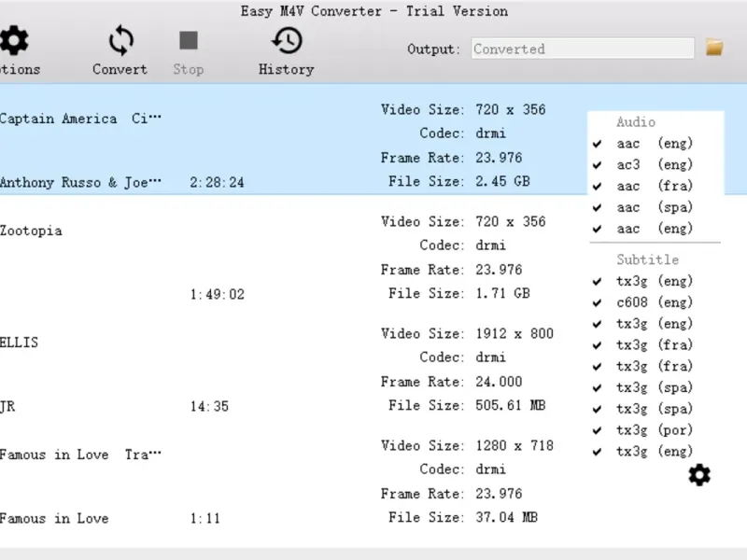Select the Zootopia movie title
Screen dimensions: 747x560
31,231
